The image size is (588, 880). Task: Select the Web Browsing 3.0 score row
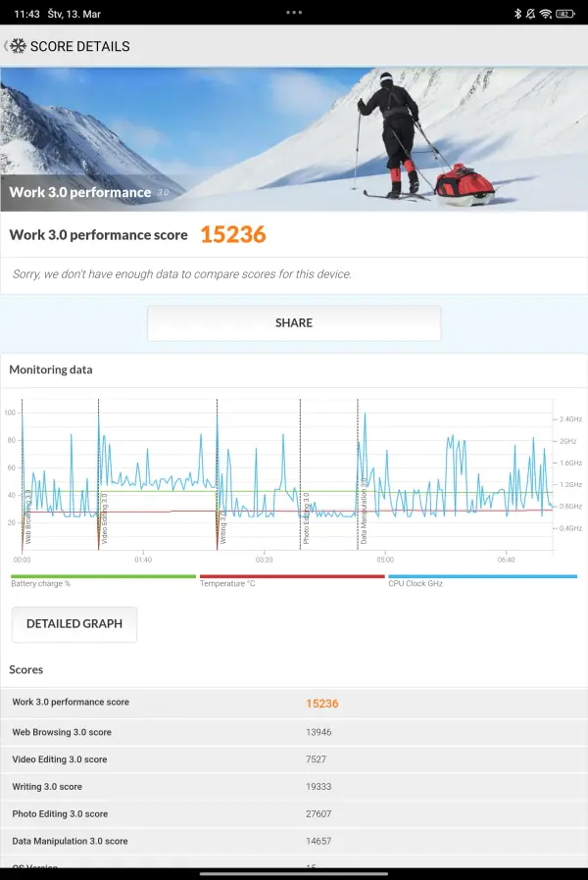tap(294, 732)
